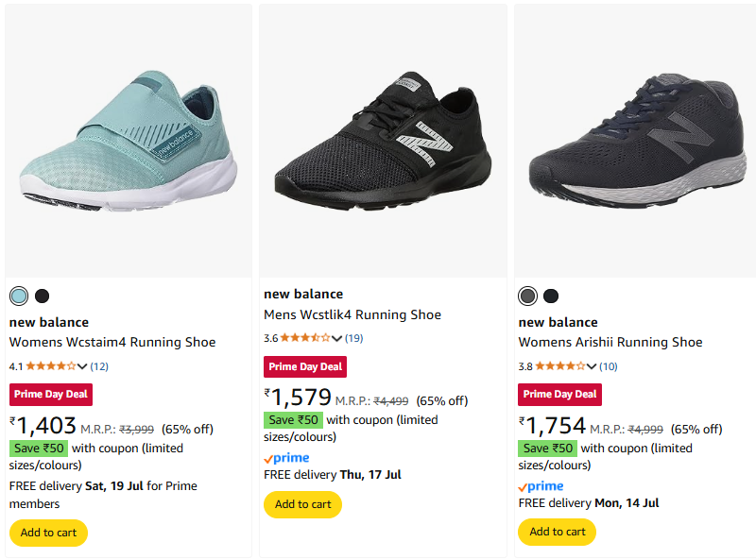Select black swatch on Wcstaim4 shoe
756x559 pixels.
coord(42,296)
